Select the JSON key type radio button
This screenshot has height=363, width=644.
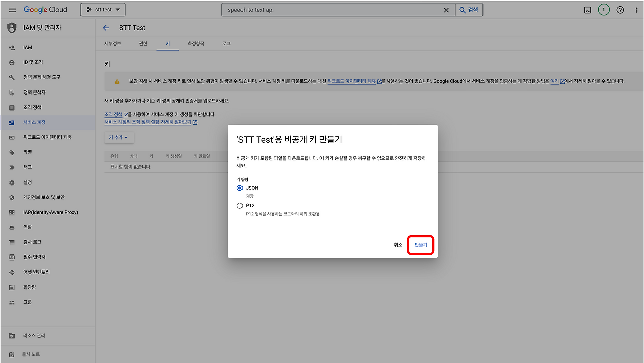240,187
